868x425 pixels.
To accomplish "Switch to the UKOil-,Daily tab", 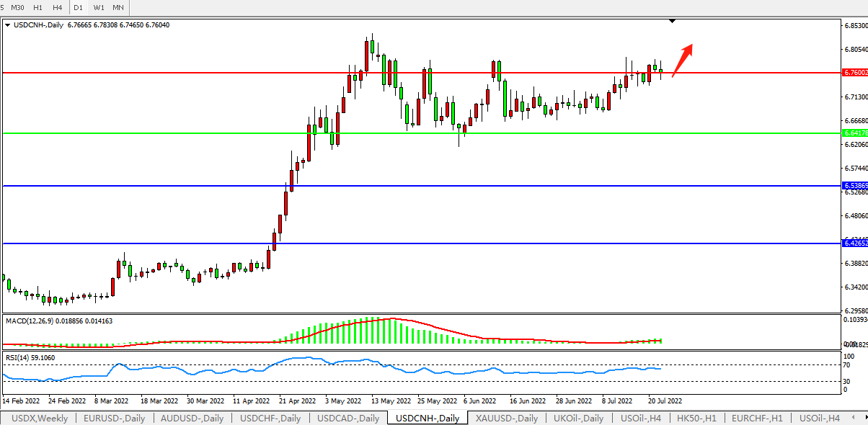I will click(579, 419).
